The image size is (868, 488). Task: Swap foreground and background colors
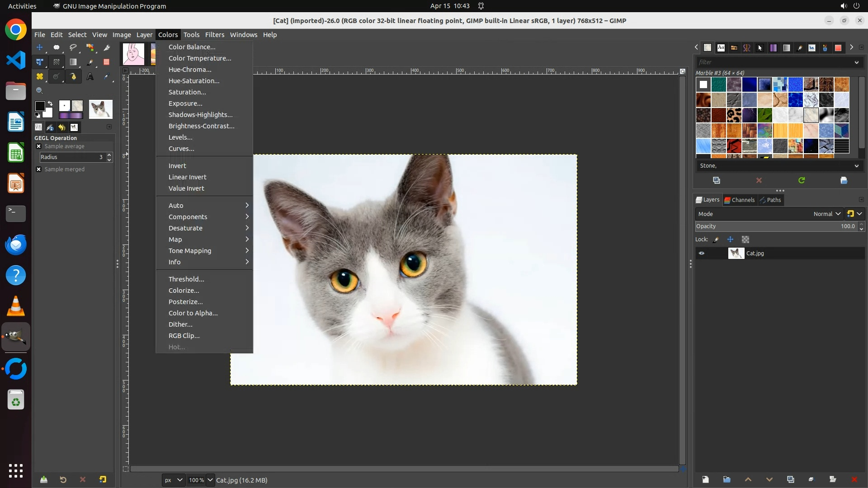click(50, 103)
